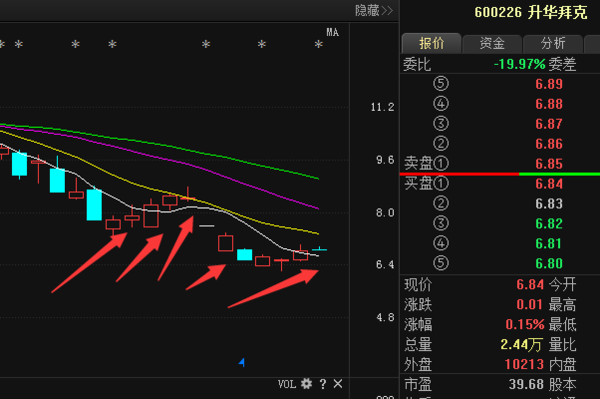600x399 pixels.
Task: Click the 最低 label
Action: tap(562, 324)
